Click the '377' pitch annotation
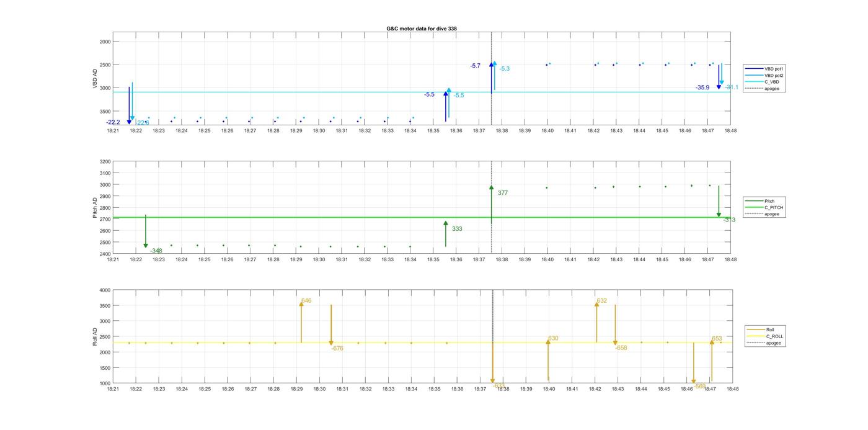868x430 pixels. coord(503,193)
